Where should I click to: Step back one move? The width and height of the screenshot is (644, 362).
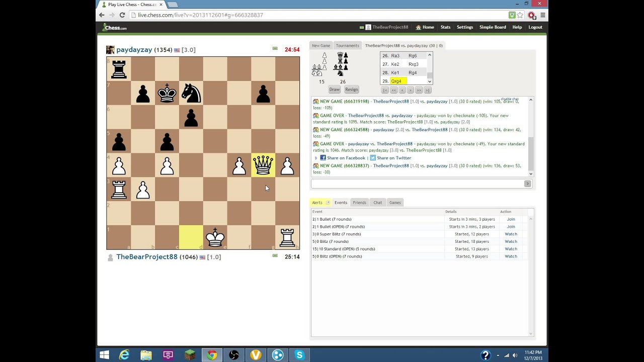pos(402,90)
